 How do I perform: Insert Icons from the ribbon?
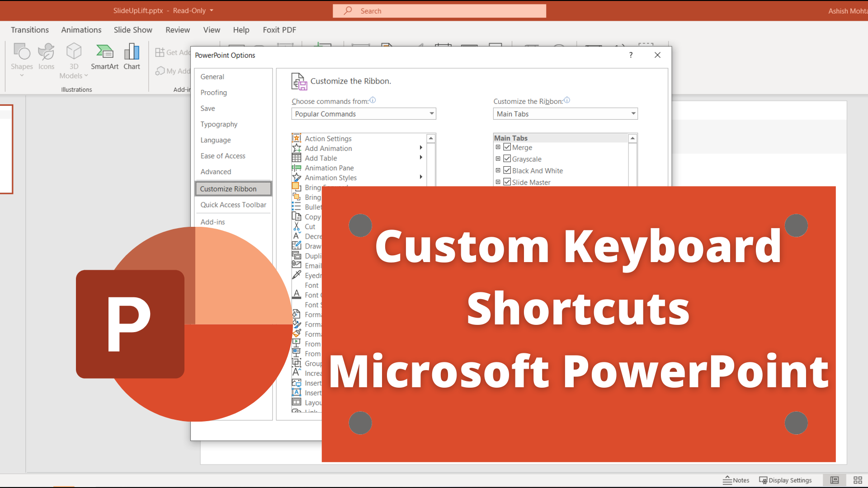[x=46, y=56]
